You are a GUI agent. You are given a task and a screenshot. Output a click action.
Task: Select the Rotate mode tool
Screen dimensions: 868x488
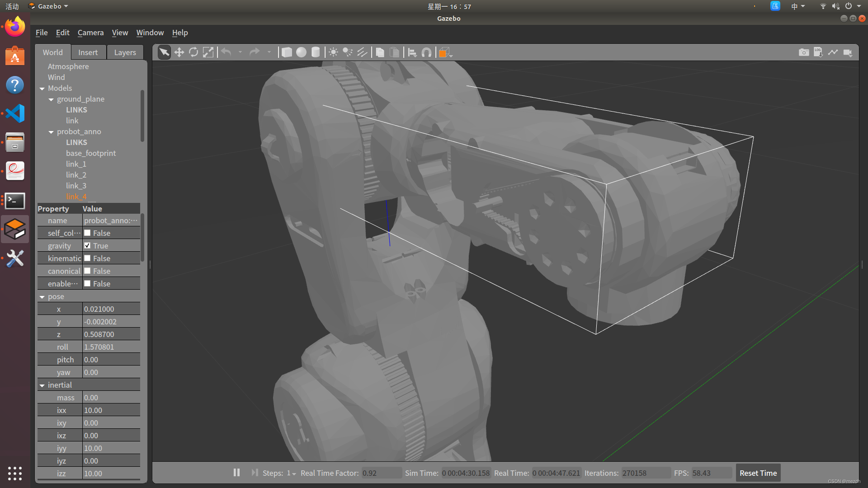(193, 52)
